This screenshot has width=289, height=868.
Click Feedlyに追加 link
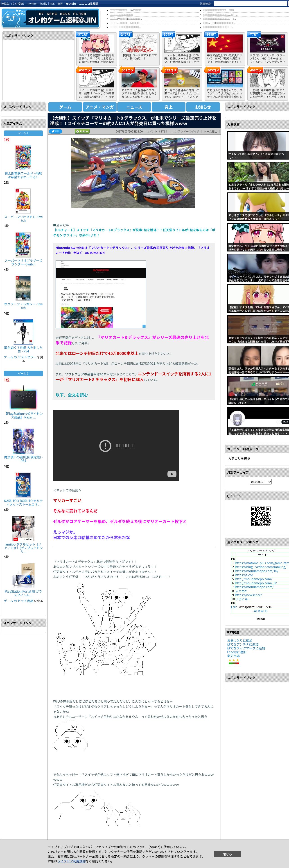coord(237,652)
